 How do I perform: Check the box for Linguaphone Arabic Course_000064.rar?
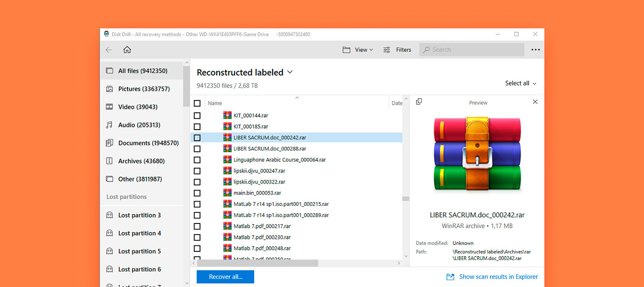pos(197,160)
